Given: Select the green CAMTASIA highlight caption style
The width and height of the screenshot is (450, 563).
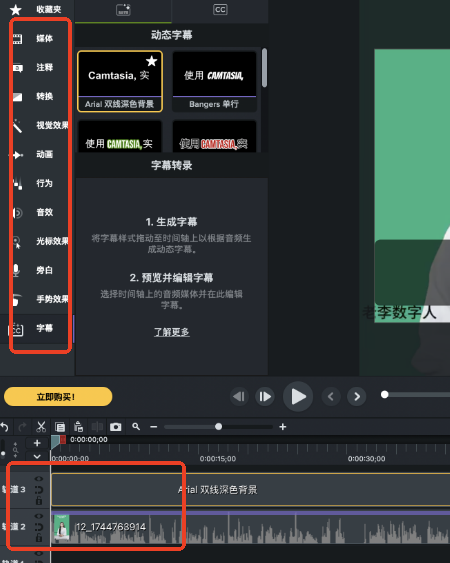Looking at the screenshot, I should coord(120,137).
